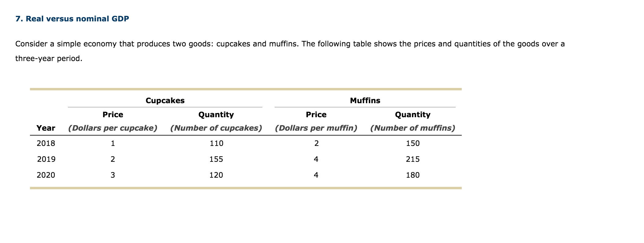Image resolution: width=644 pixels, height=243 pixels.
Task: Click cupcake quantity 155 for 2019
Action: [x=216, y=159]
